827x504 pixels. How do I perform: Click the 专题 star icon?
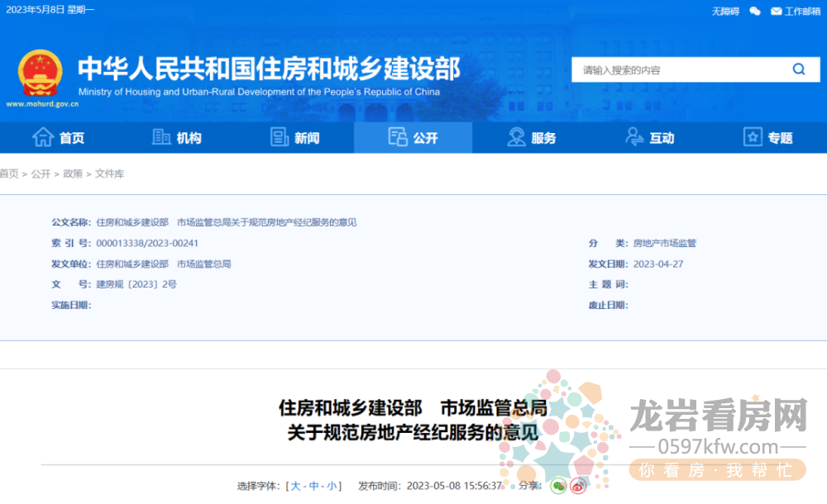click(x=753, y=137)
